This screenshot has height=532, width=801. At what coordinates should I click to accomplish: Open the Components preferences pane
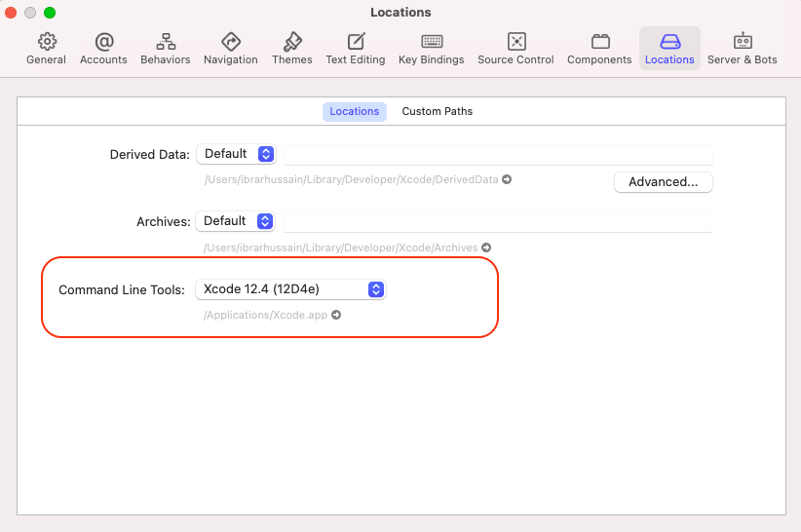click(599, 49)
